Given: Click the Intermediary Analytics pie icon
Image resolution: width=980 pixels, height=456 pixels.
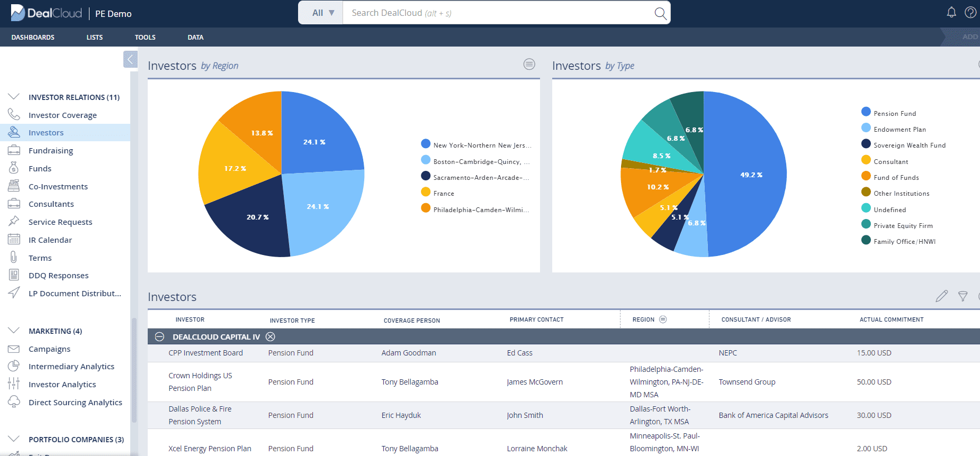Looking at the screenshot, I should (x=14, y=366).
